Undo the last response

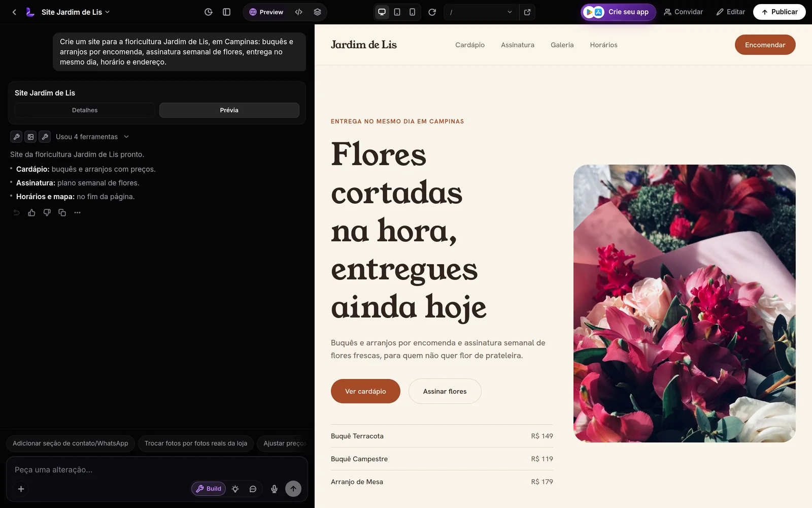(x=16, y=212)
